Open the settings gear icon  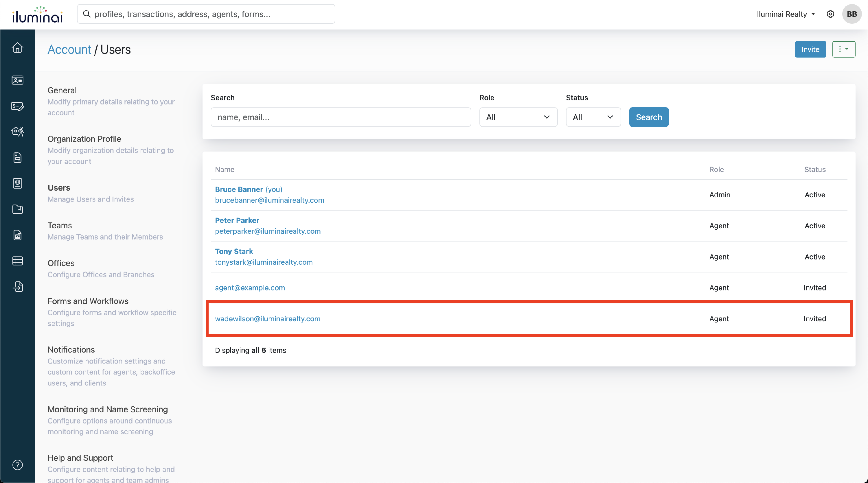tap(830, 14)
